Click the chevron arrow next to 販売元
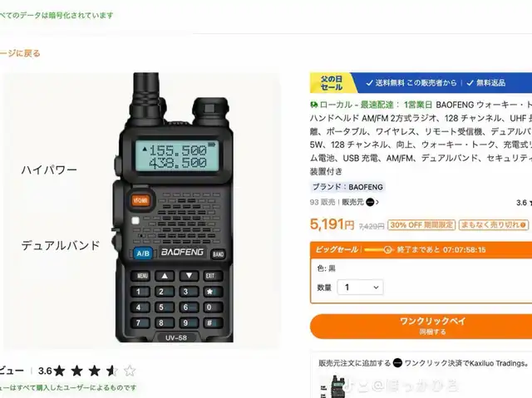The width and height of the screenshot is (532, 398). (x=377, y=203)
